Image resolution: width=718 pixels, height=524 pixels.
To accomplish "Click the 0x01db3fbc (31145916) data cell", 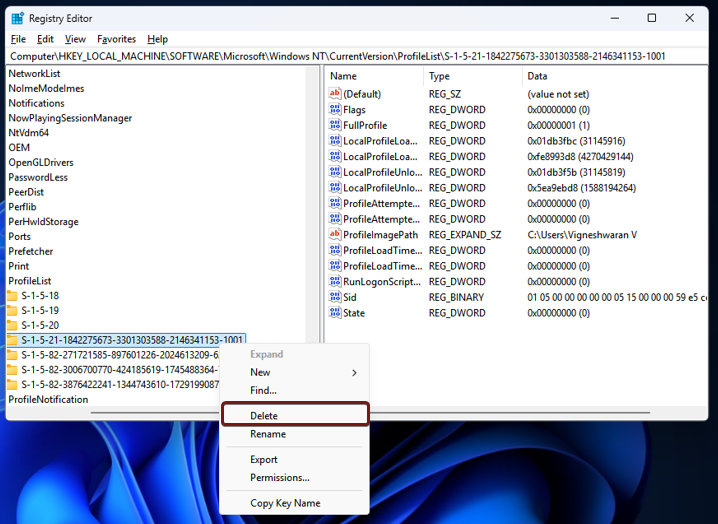I will click(x=576, y=141).
